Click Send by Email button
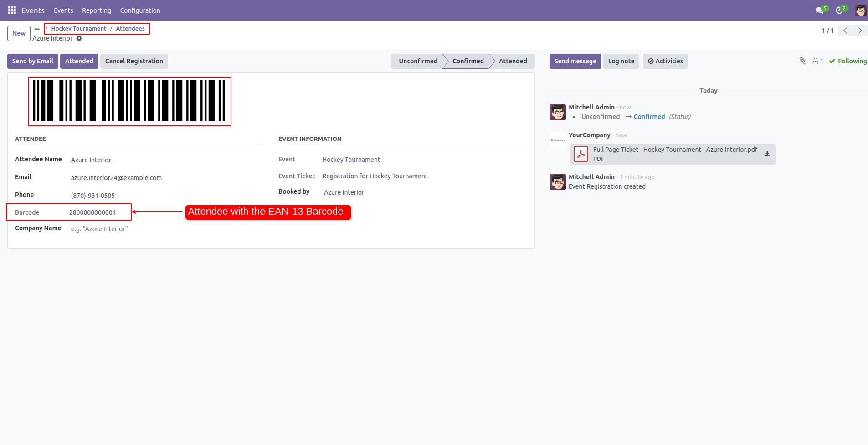Viewport: 868px width, 445px height. [33, 61]
